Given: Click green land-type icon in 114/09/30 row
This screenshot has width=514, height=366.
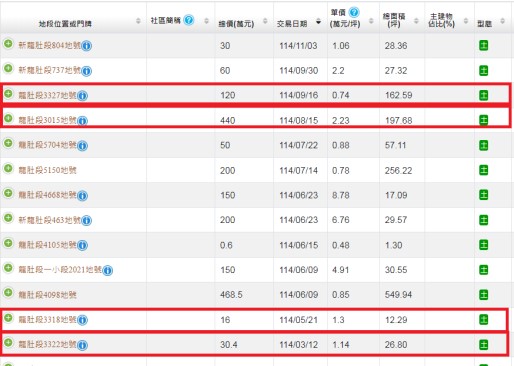Looking at the screenshot, I should (483, 70).
